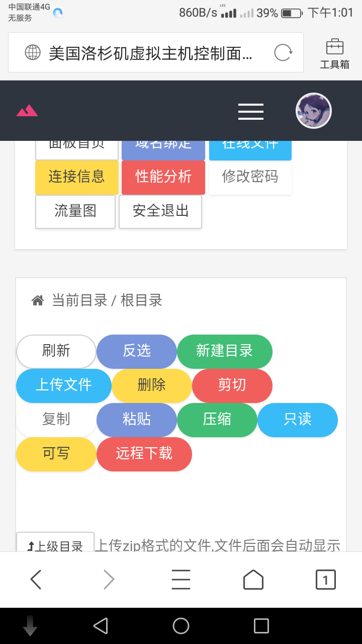Click the 压缩 button
The width and height of the screenshot is (362, 644).
(217, 420)
